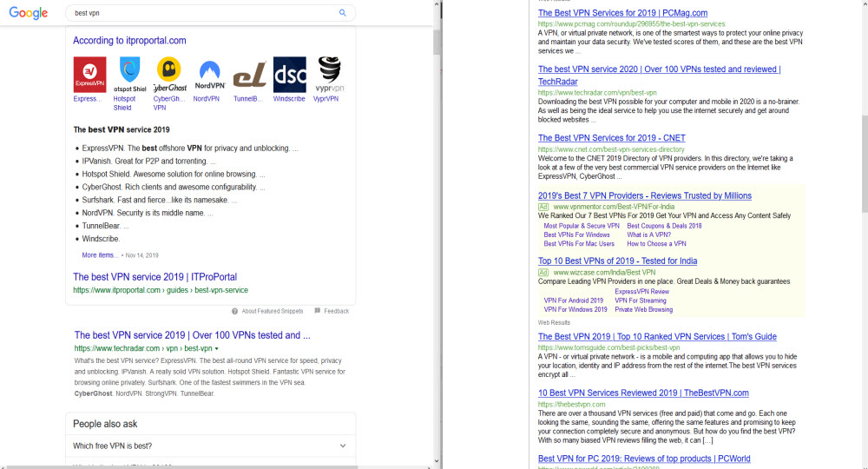
Task: Open the TunnelBear logo thumbnail
Action: click(249, 74)
